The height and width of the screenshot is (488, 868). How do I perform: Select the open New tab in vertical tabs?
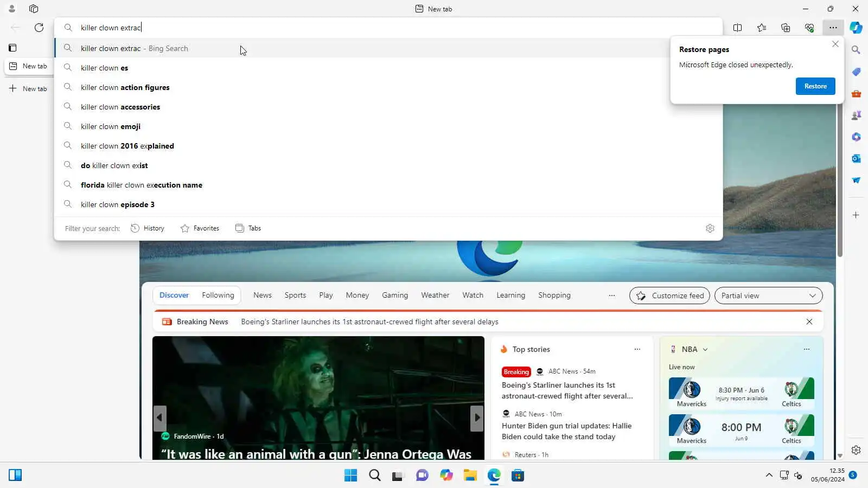(28, 66)
